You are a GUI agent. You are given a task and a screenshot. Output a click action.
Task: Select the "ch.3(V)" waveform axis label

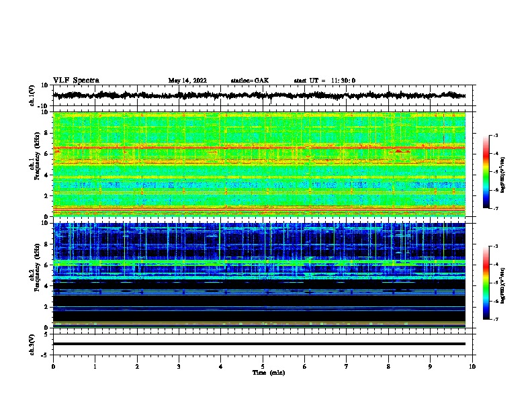point(32,345)
